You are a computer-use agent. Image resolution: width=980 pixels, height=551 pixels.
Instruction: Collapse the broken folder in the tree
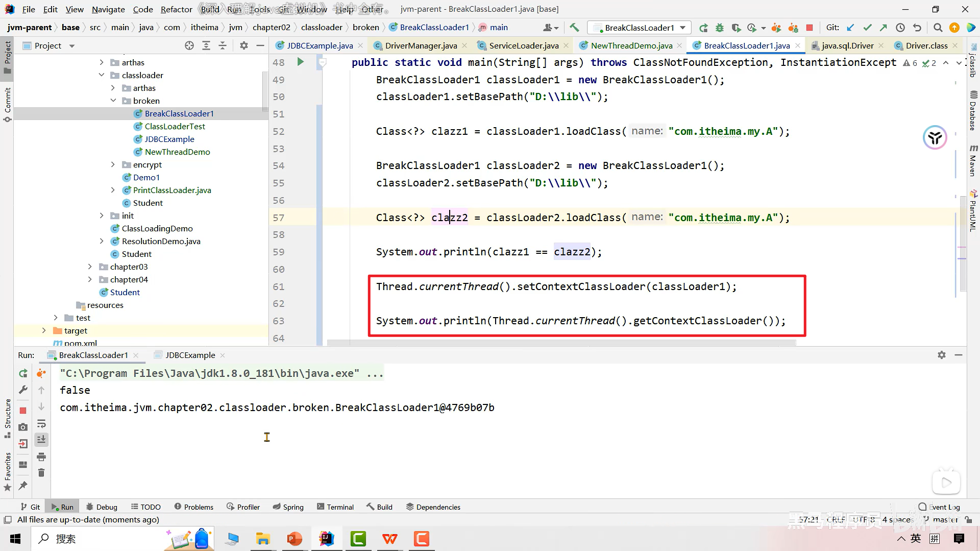pyautogui.click(x=113, y=101)
